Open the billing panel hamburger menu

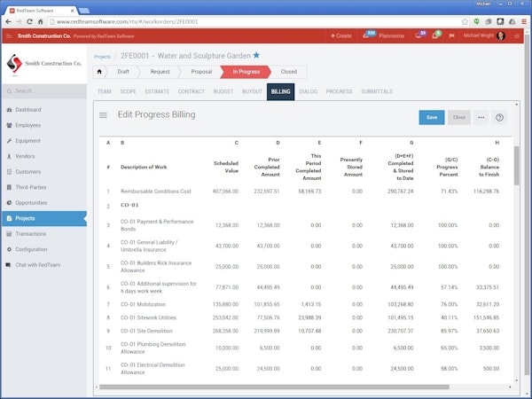103,115
